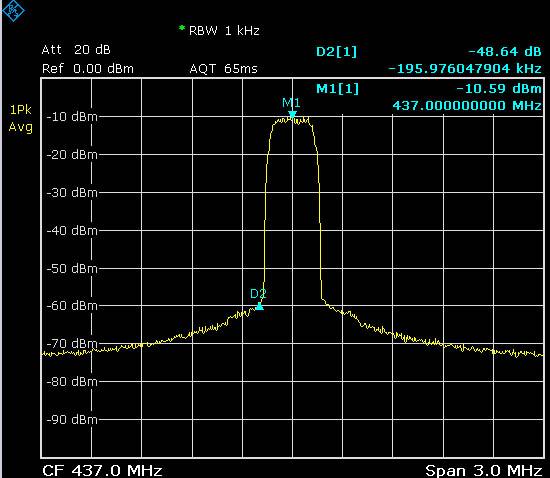Viewport: 550px width, 478px height.
Task: Click the -195.976047904 kHz delta frequency
Action: 465,68
